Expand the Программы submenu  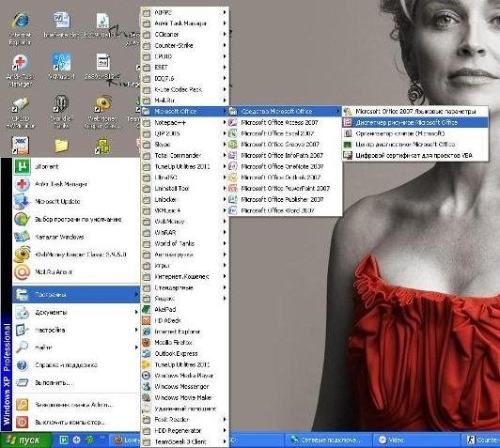(76, 295)
